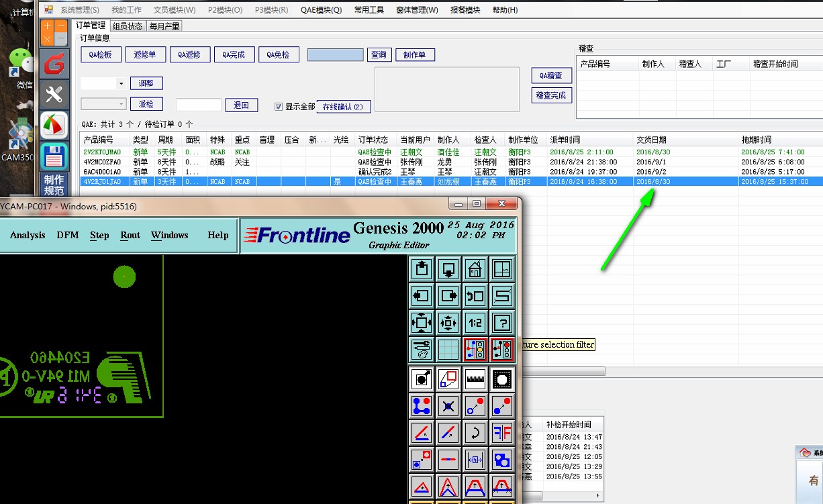This screenshot has height=504, width=823.
Task: Click the black octagon highlight tool
Action: 502,379
